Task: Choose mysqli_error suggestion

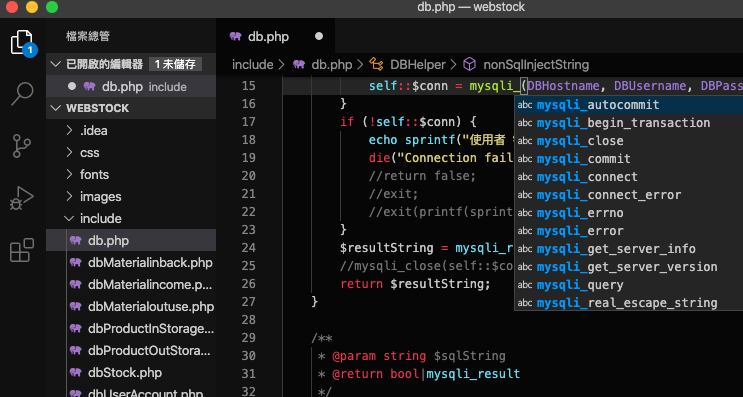Action: pyautogui.click(x=629, y=231)
